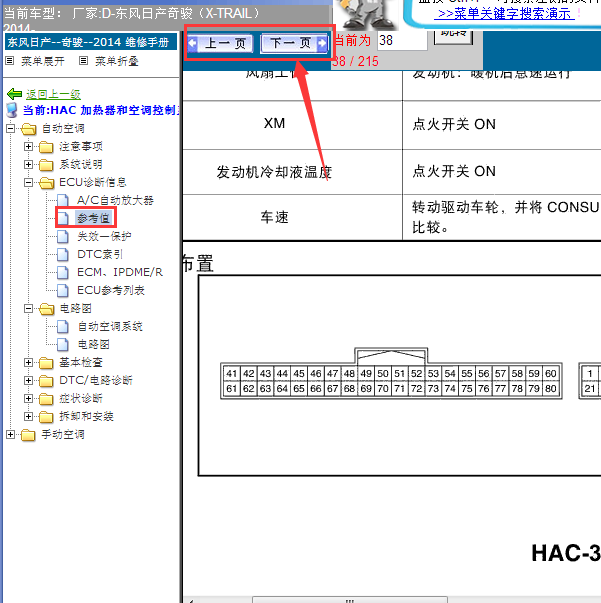Open the A/C自动放大器 document
The height and width of the screenshot is (603, 601).
click(x=115, y=200)
